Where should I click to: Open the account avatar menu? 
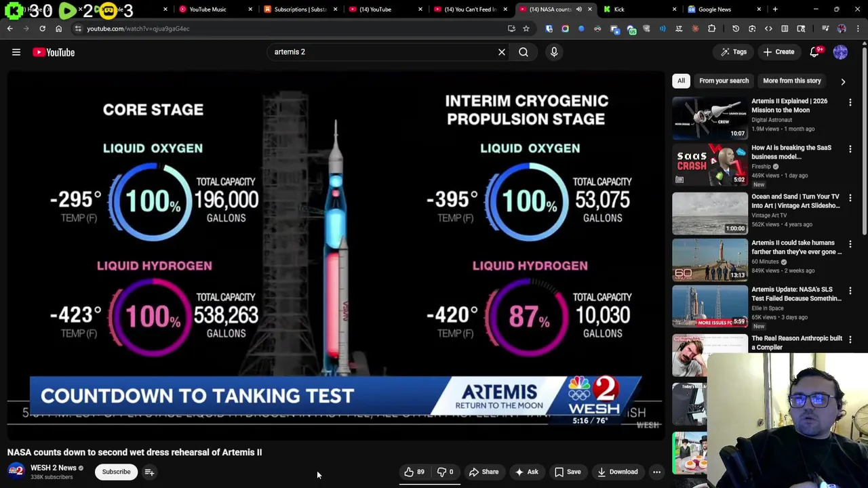840,52
